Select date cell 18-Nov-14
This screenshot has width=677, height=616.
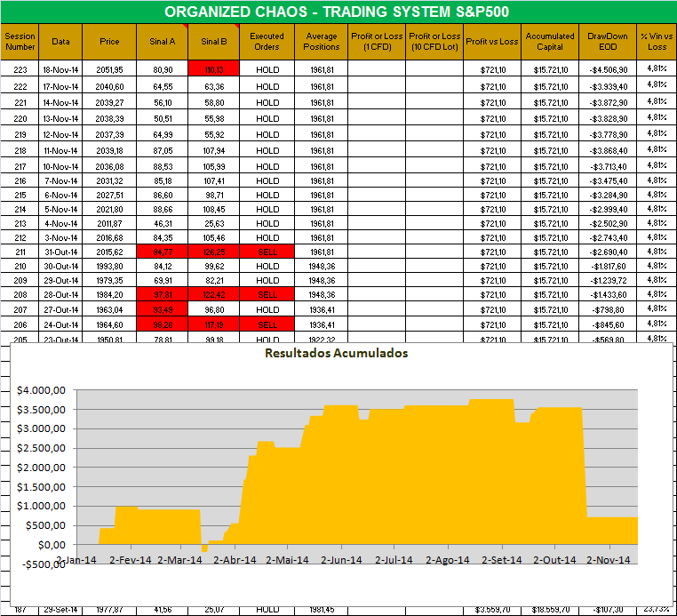[x=60, y=69]
